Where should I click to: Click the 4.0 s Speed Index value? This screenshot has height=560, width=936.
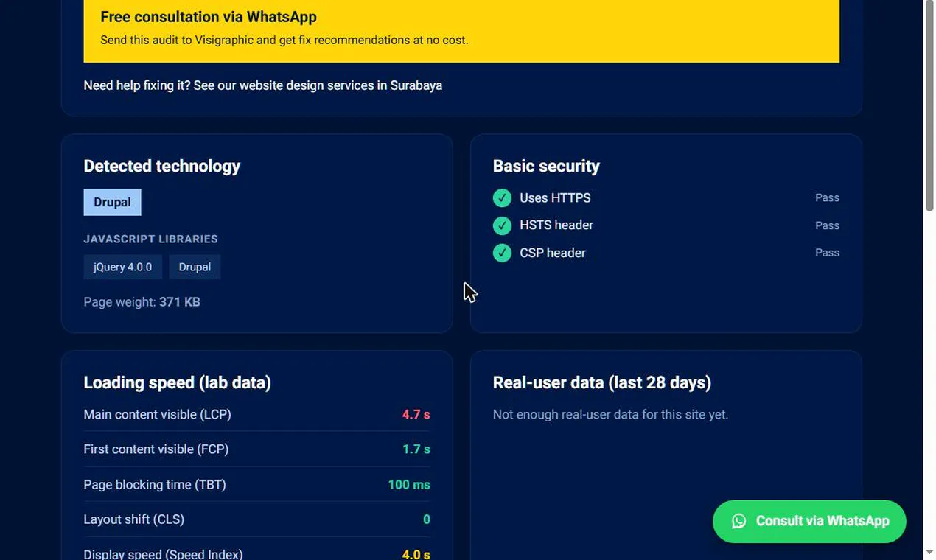tap(416, 554)
